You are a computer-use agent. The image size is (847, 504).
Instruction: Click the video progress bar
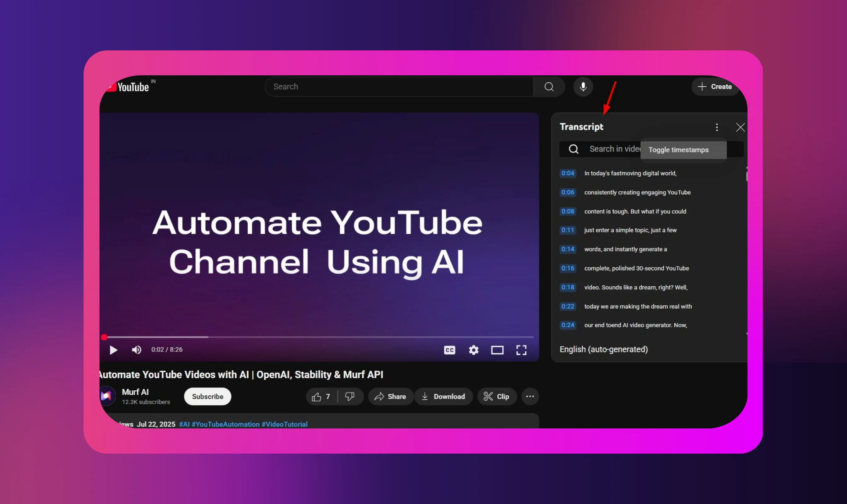[x=320, y=337]
